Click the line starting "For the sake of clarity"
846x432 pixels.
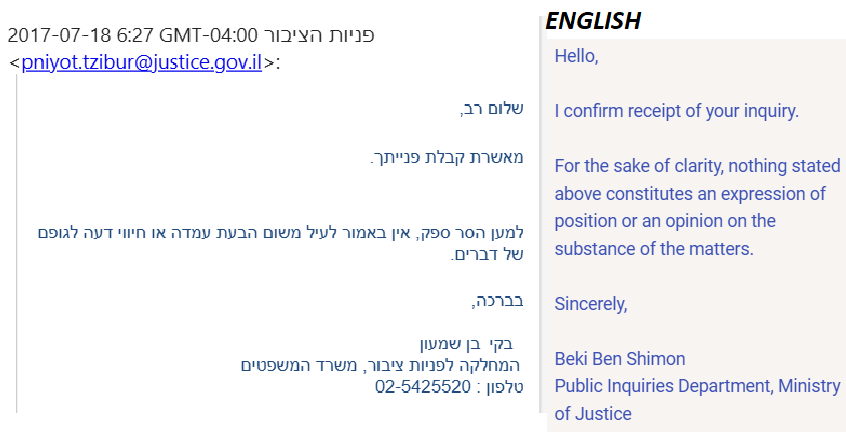coord(697,166)
